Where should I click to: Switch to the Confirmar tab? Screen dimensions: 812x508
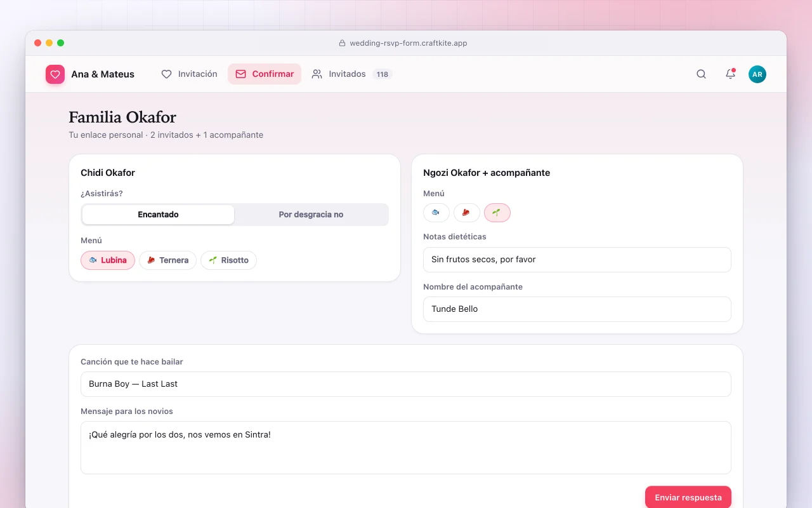point(265,74)
